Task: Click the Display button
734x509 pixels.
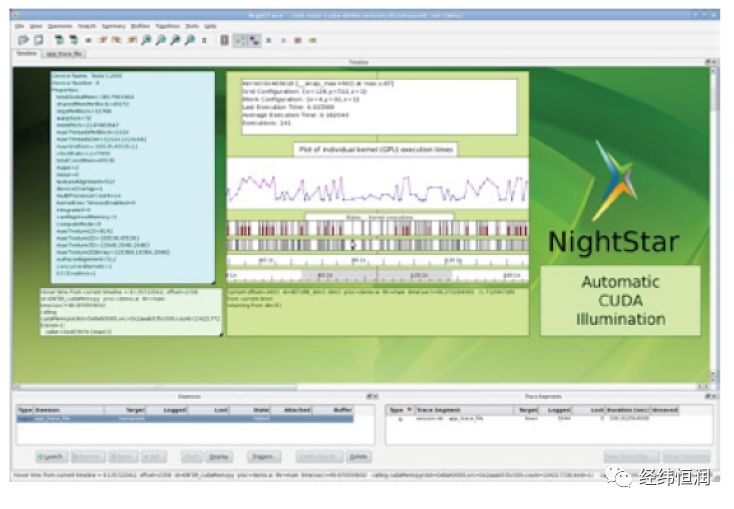Action: pyautogui.click(x=219, y=457)
